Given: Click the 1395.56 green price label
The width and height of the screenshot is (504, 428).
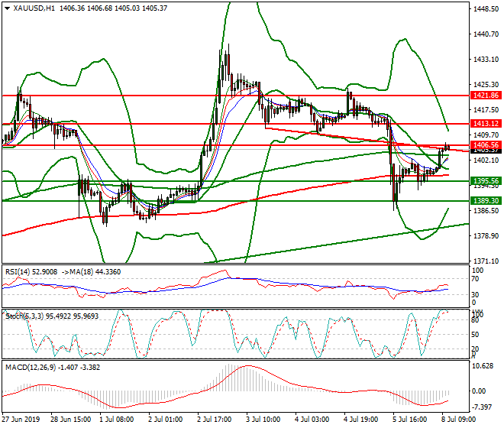Looking at the screenshot, I should tap(486, 181).
